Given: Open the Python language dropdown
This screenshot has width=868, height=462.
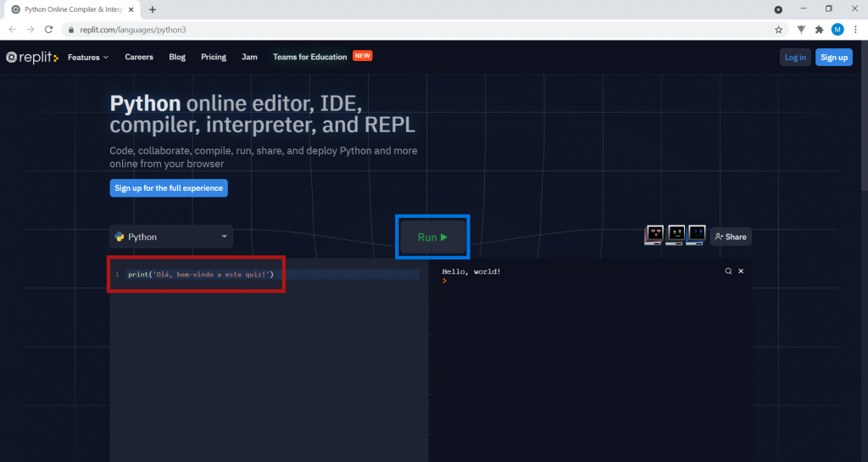Looking at the screenshot, I should [x=171, y=237].
